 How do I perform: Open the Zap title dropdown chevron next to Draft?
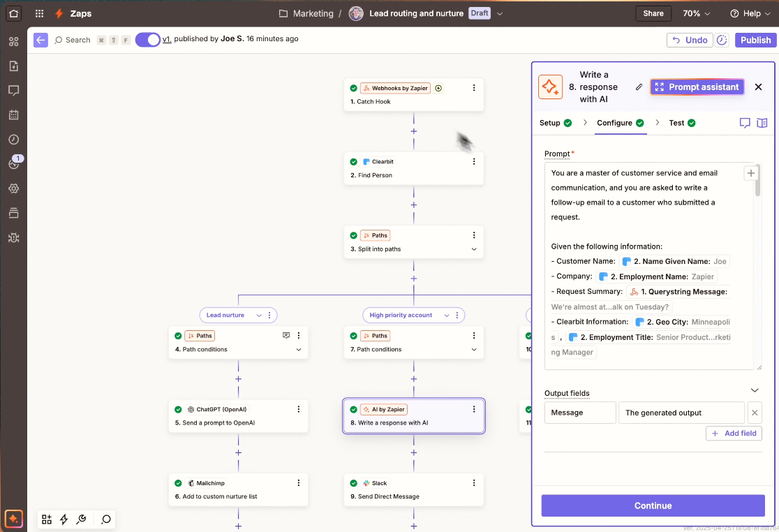[500, 13]
